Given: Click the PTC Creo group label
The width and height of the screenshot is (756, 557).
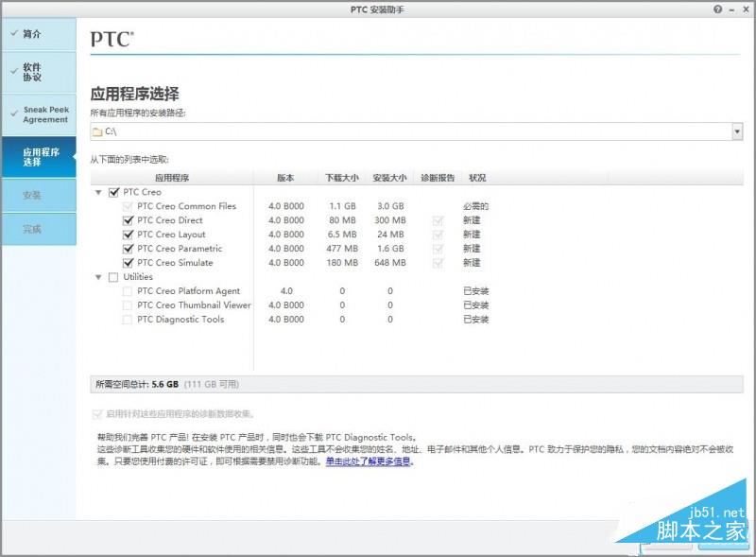Looking at the screenshot, I should (x=143, y=192).
